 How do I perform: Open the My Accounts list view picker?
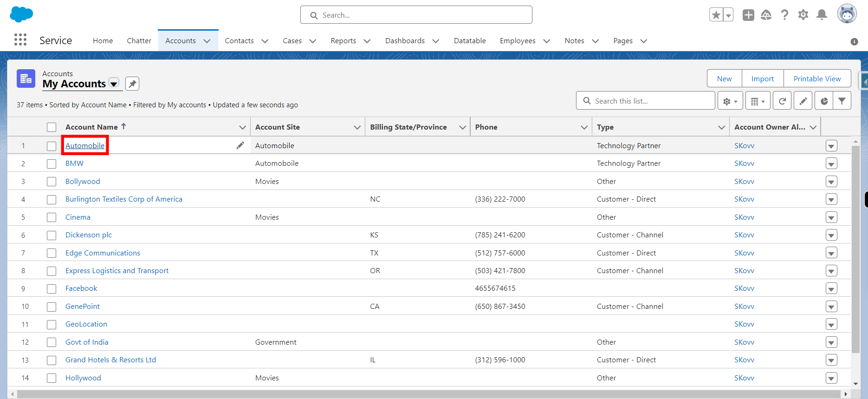tap(114, 84)
